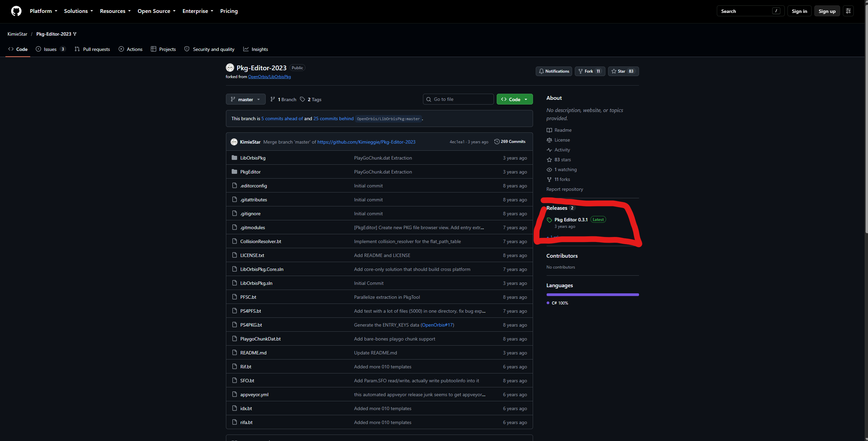Open the settings sliders icon beside Sign up
Viewport: 868px width, 441px height.
coord(848,11)
